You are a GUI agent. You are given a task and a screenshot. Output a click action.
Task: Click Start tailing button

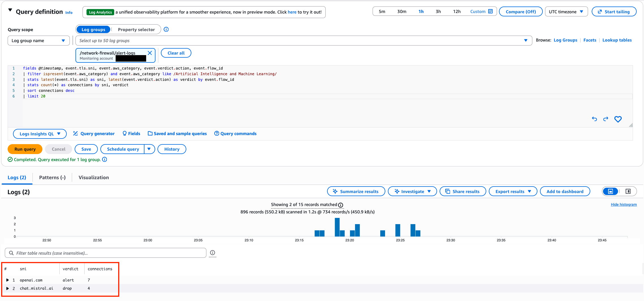coord(614,12)
